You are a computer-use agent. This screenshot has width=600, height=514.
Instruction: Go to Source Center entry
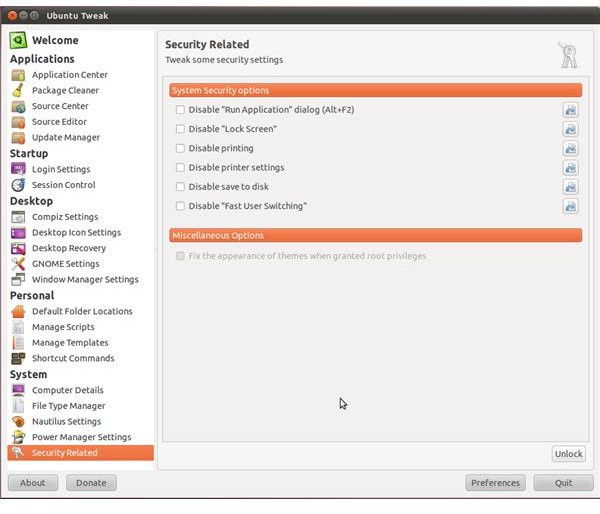click(60, 106)
